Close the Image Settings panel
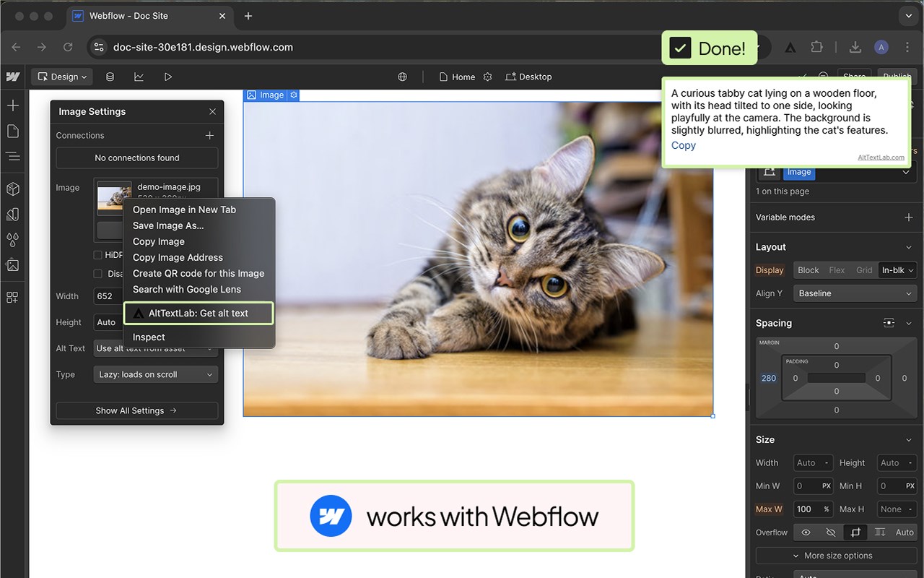Viewport: 924px width, 578px height. tap(212, 111)
